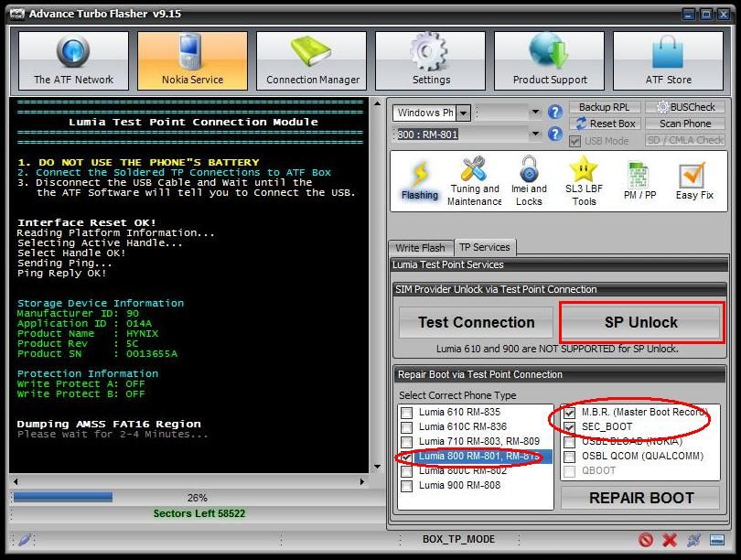This screenshot has height=560, width=741.
Task: Click the Product Name : HYNIX line
Action: pos(88,334)
